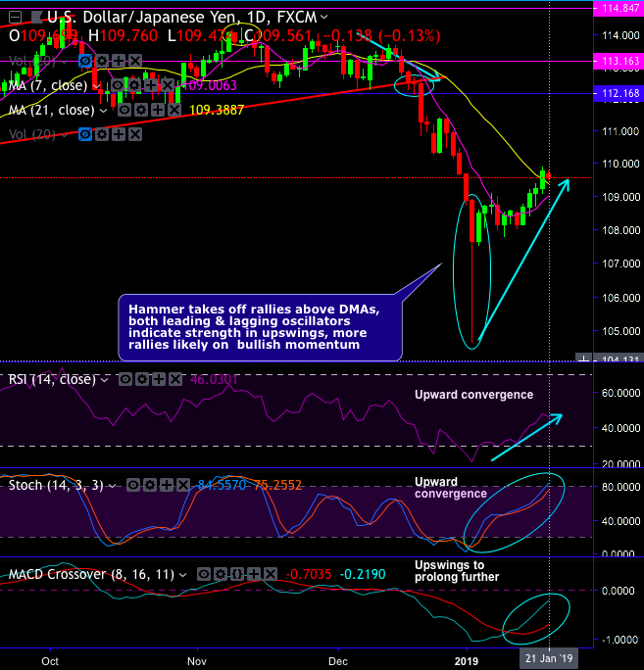
Task: Remove the Stoch (14, 3, 3) indicator
Action: [183, 485]
